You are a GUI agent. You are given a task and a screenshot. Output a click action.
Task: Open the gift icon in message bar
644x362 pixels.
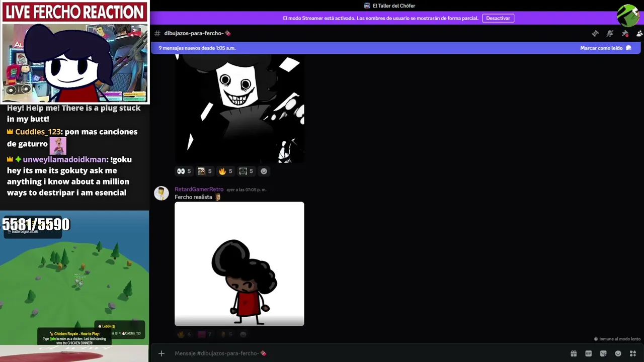[x=574, y=353]
